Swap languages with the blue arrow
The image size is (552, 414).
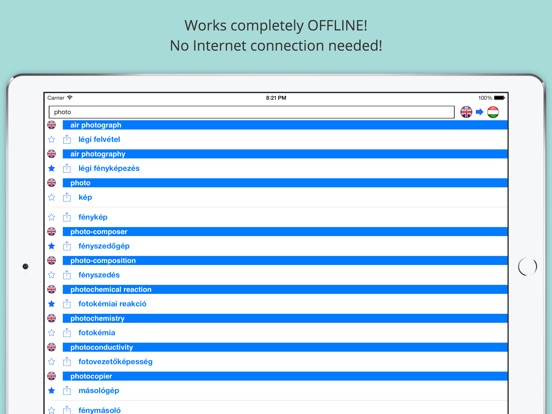(x=479, y=112)
